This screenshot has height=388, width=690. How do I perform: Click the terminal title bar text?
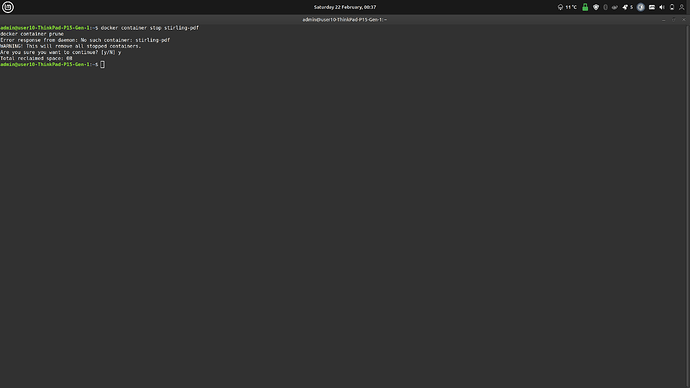click(345, 20)
